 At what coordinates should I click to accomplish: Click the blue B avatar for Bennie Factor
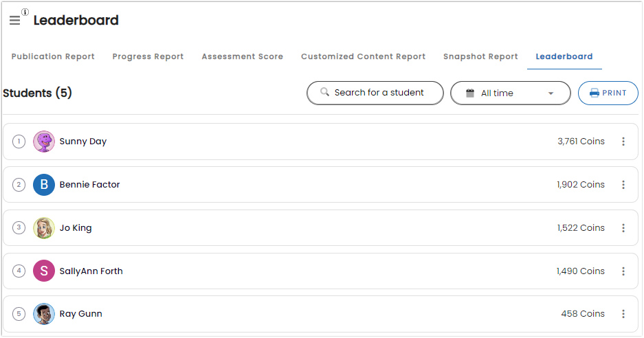pyautogui.click(x=44, y=185)
